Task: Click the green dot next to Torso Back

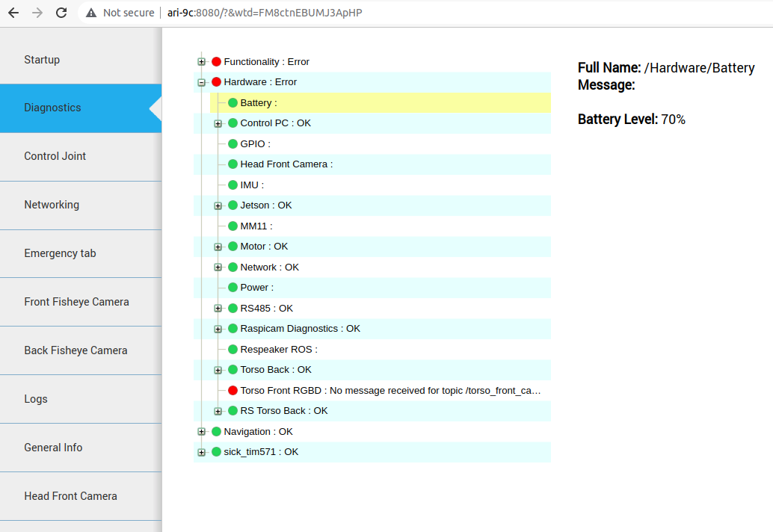Action: coord(233,369)
